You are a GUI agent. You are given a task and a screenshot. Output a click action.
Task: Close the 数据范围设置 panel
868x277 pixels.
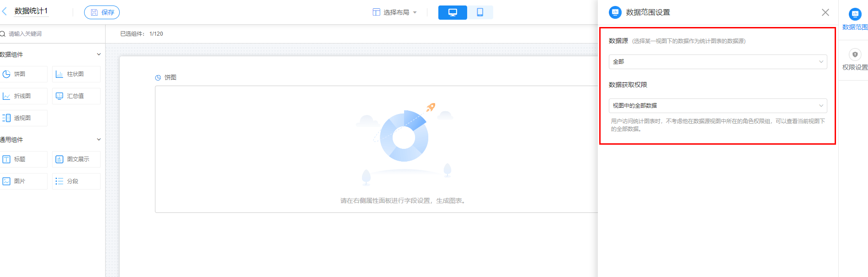[825, 12]
